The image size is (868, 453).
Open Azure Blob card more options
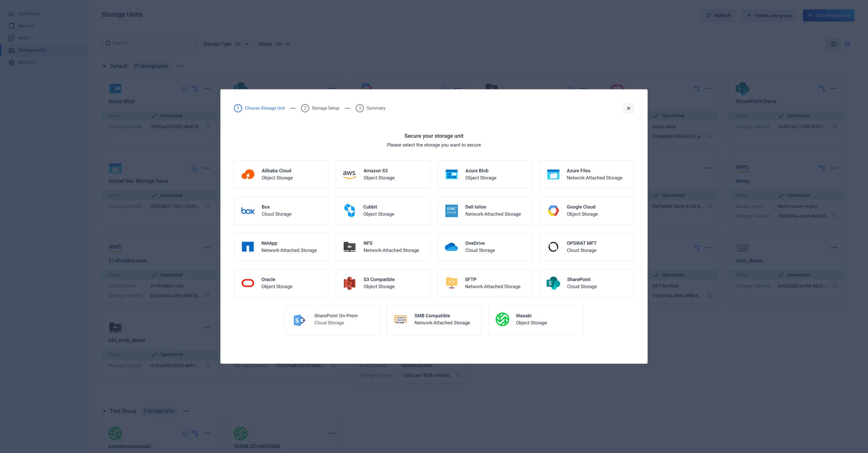(207, 89)
